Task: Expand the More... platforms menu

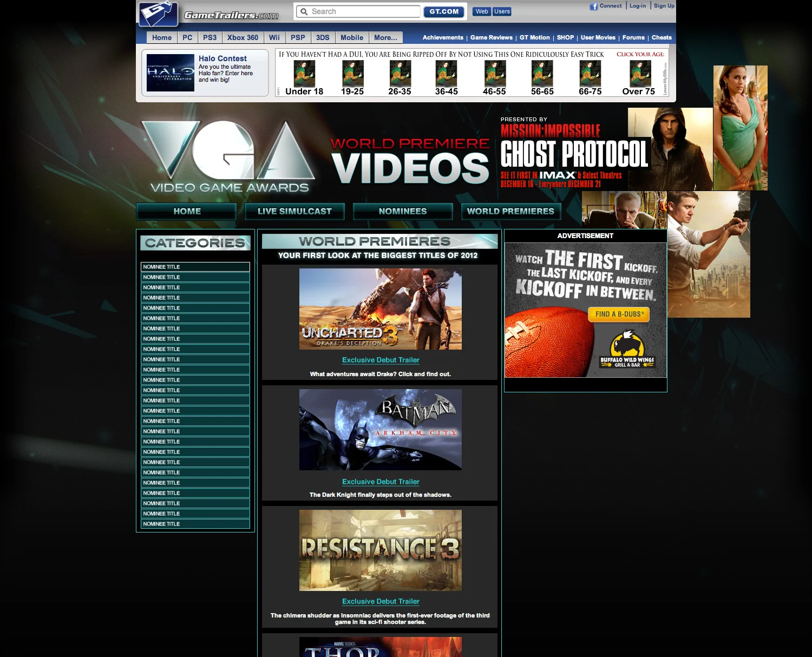Action: 385,37
